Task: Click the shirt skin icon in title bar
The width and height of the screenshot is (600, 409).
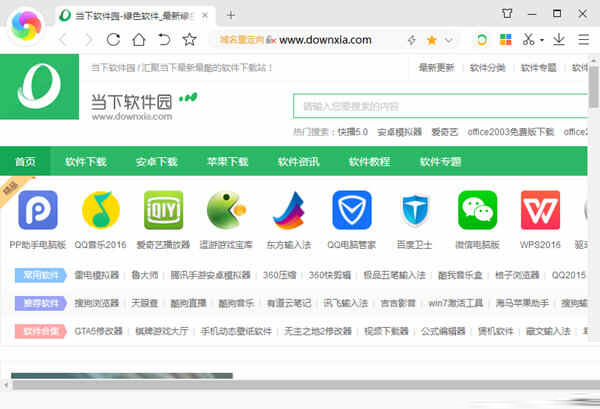Action: click(x=507, y=14)
